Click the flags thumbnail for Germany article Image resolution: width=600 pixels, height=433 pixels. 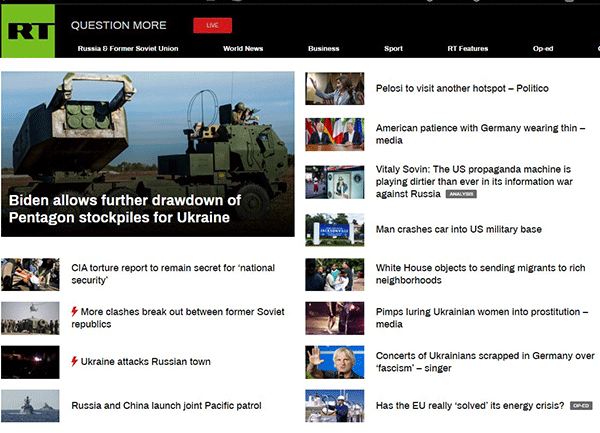[334, 134]
